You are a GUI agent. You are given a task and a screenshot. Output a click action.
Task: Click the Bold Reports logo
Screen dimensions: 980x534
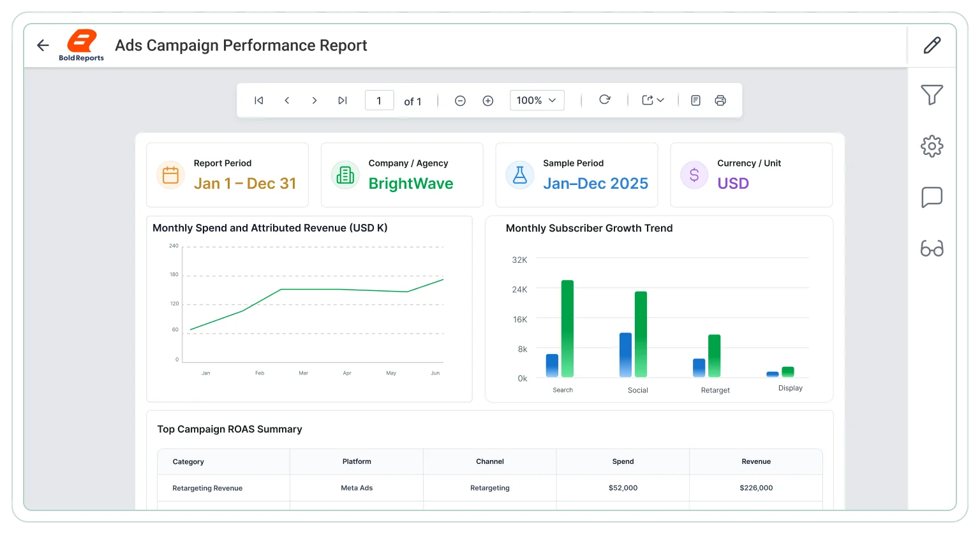pos(82,45)
